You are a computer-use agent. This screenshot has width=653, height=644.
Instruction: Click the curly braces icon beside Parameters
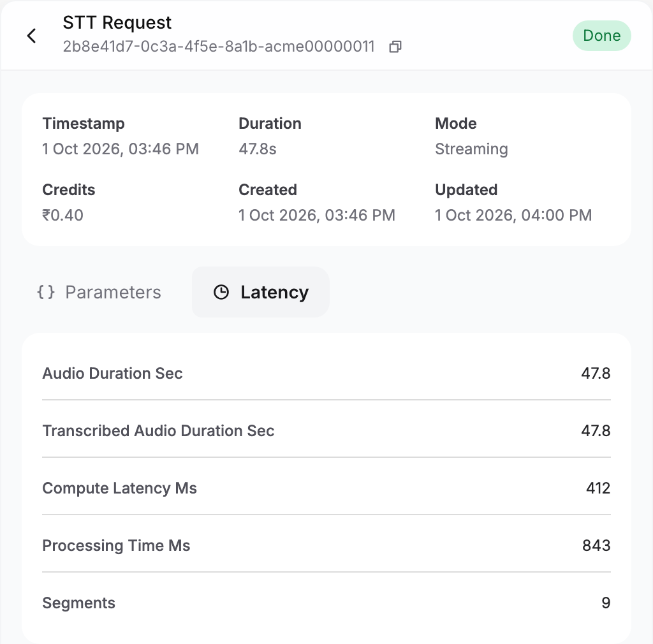click(x=46, y=292)
